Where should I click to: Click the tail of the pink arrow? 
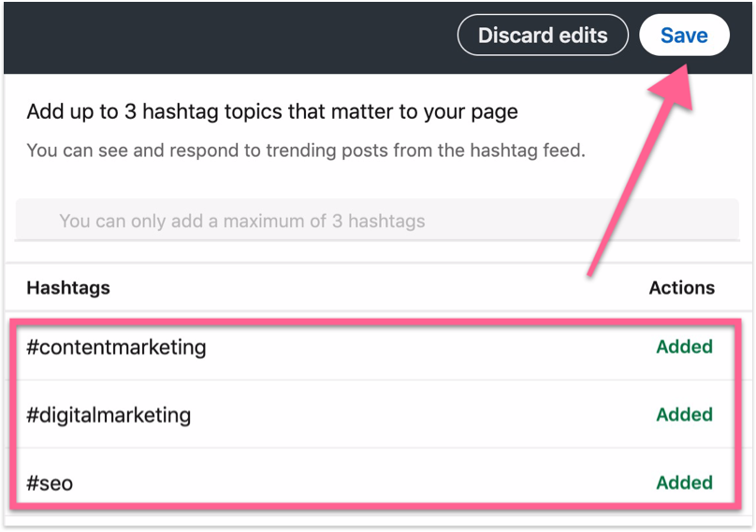[x=593, y=269]
